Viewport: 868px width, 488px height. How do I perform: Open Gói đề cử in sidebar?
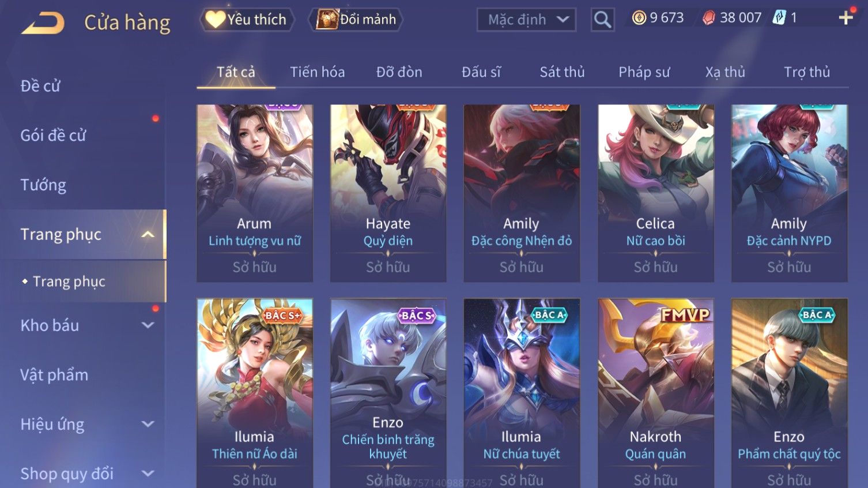point(53,136)
